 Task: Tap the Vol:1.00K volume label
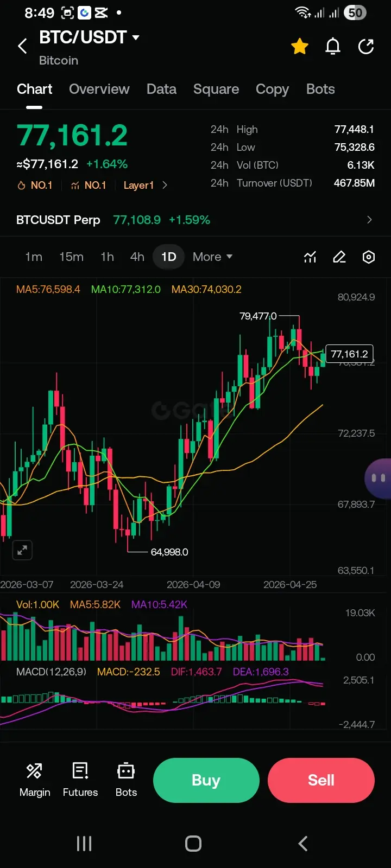click(x=37, y=604)
